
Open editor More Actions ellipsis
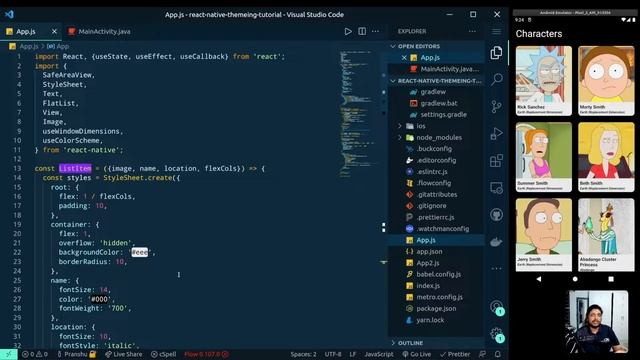pyautogui.click(x=376, y=31)
